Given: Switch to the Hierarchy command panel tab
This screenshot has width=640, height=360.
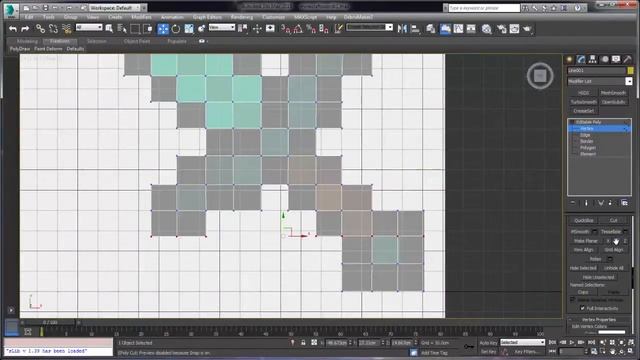Looking at the screenshot, I should (593, 60).
